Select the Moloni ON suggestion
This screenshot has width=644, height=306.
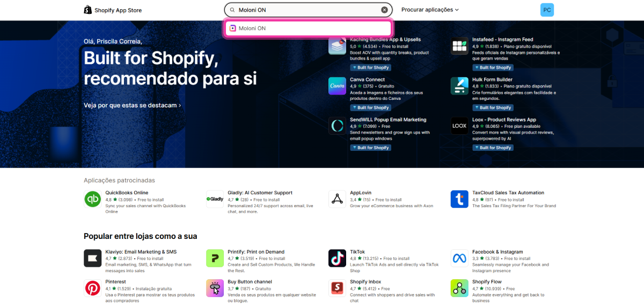309,28
